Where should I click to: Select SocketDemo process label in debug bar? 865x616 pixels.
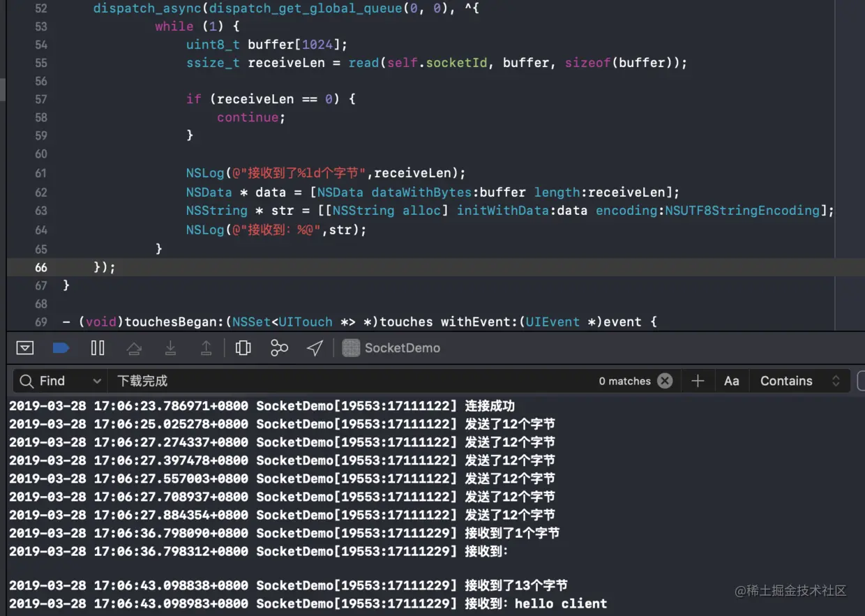pyautogui.click(x=403, y=347)
